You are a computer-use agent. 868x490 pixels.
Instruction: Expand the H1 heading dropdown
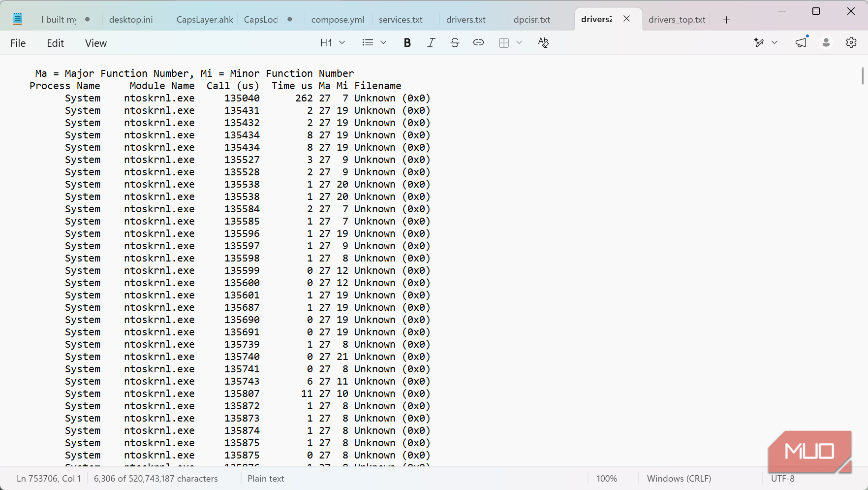(x=333, y=43)
